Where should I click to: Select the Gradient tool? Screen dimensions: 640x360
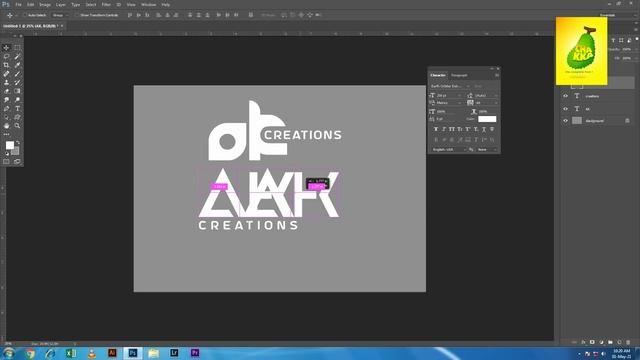17,91
